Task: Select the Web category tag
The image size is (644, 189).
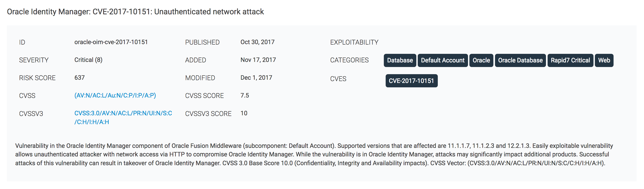Action: coord(604,60)
